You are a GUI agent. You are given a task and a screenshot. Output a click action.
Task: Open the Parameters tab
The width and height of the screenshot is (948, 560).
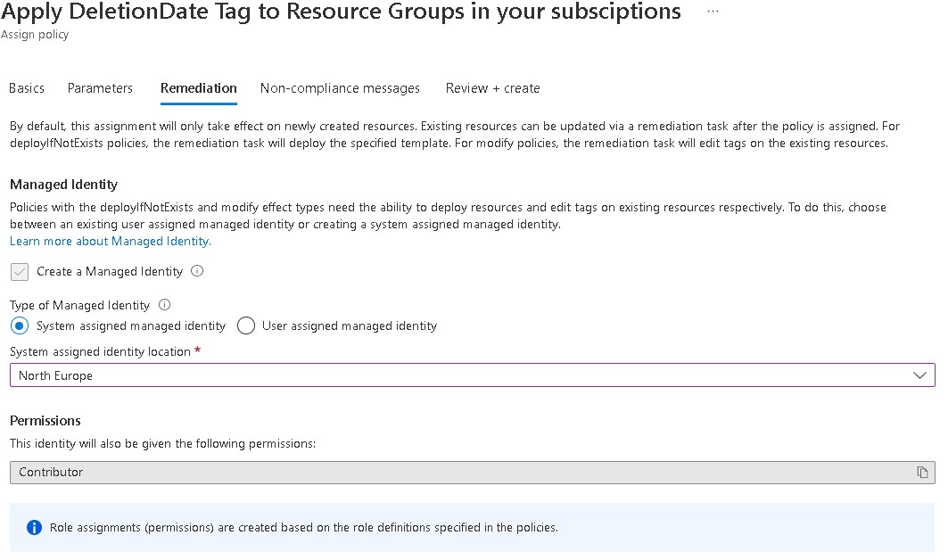tap(100, 88)
